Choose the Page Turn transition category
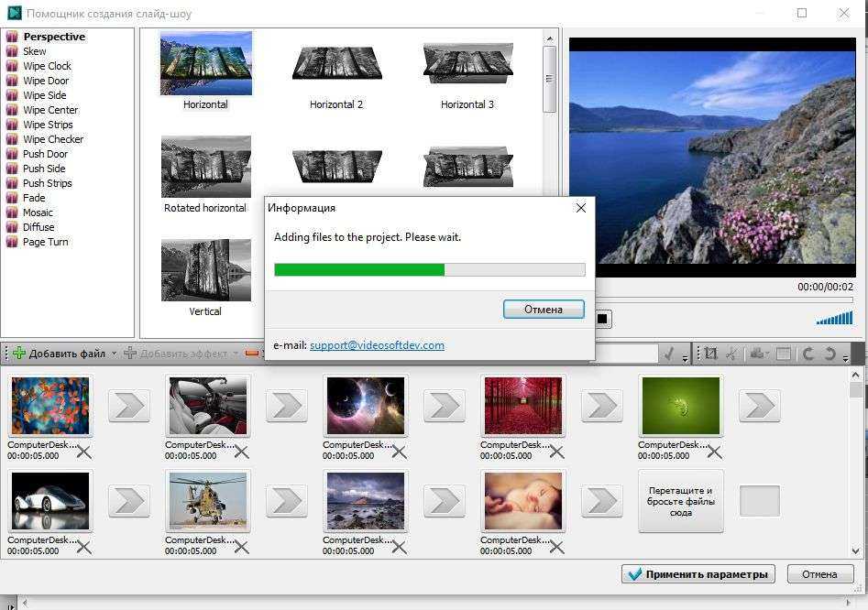Image resolution: width=868 pixels, height=610 pixels. (45, 242)
